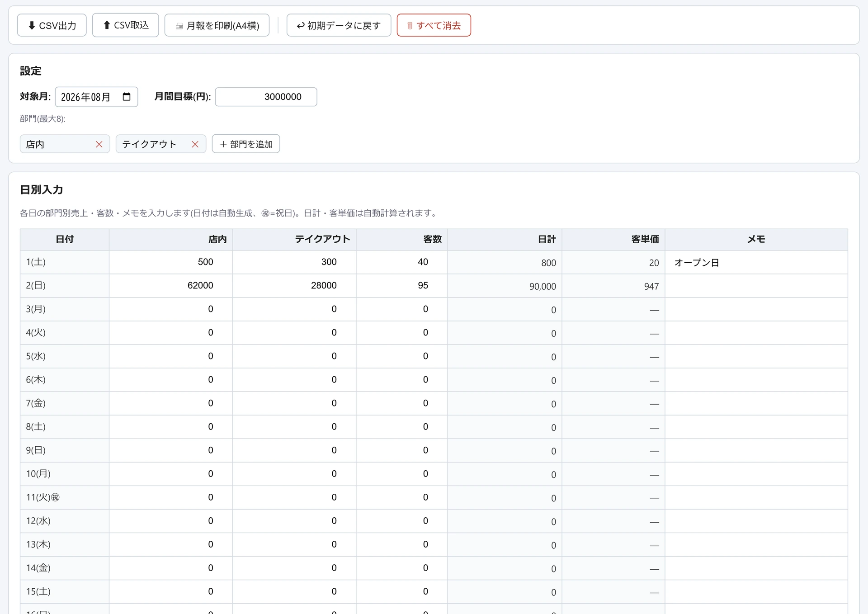Clear everything with すべて消去 button
868x614 pixels.
pyautogui.click(x=434, y=25)
